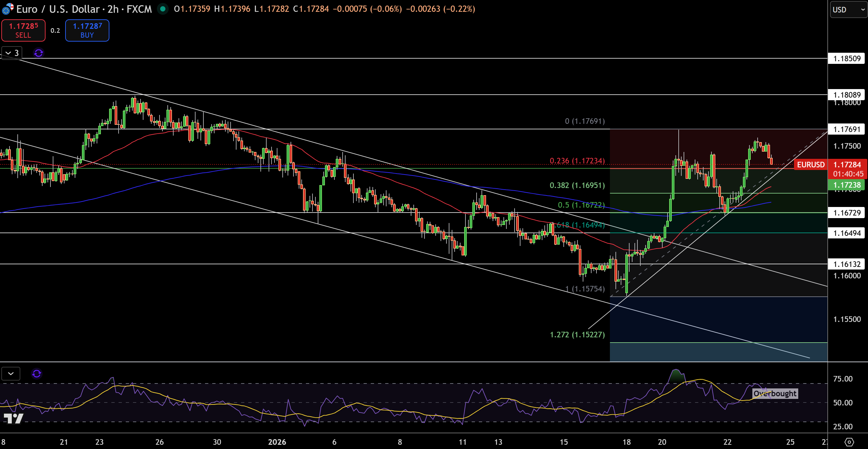
Task: Select the 1.16494 price label
Action: tap(846, 233)
